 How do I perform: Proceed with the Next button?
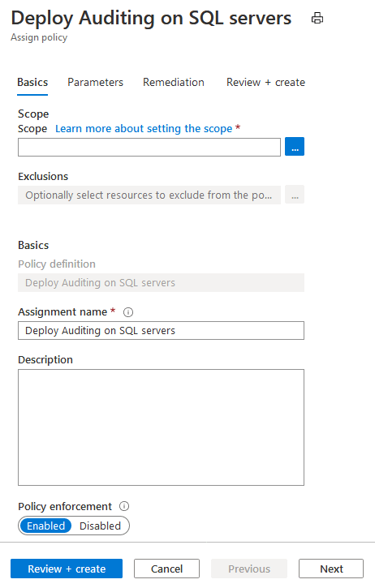(331, 569)
